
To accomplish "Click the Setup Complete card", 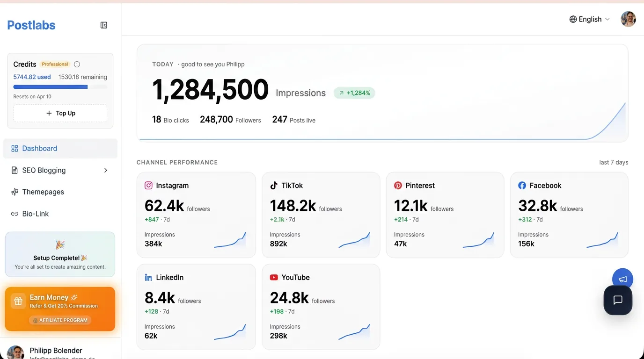I will pos(60,254).
